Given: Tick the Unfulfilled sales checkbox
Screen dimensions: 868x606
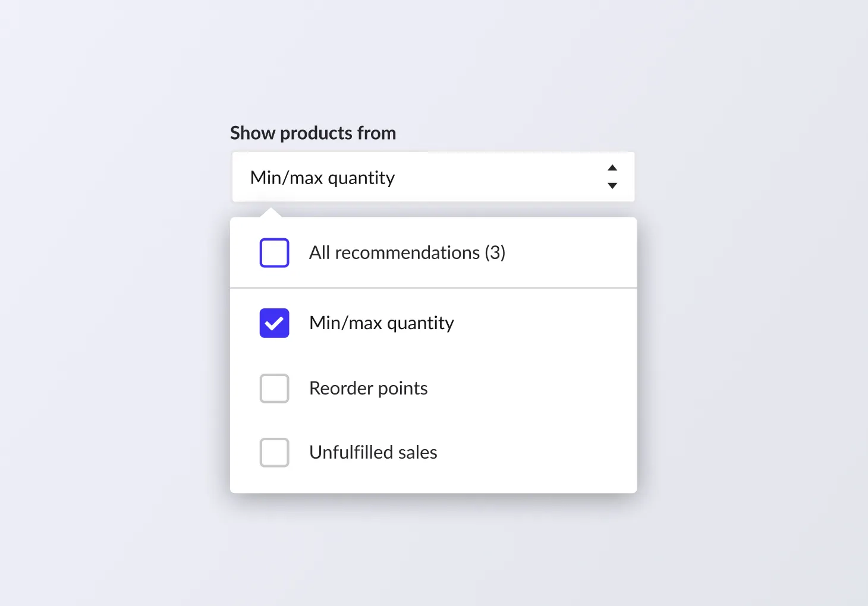Looking at the screenshot, I should click(x=274, y=453).
